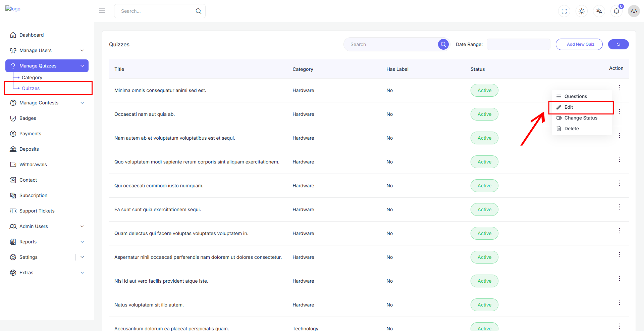
Task: Open action menu for 'Ea sunt sunt quia' row
Action: coord(620,207)
